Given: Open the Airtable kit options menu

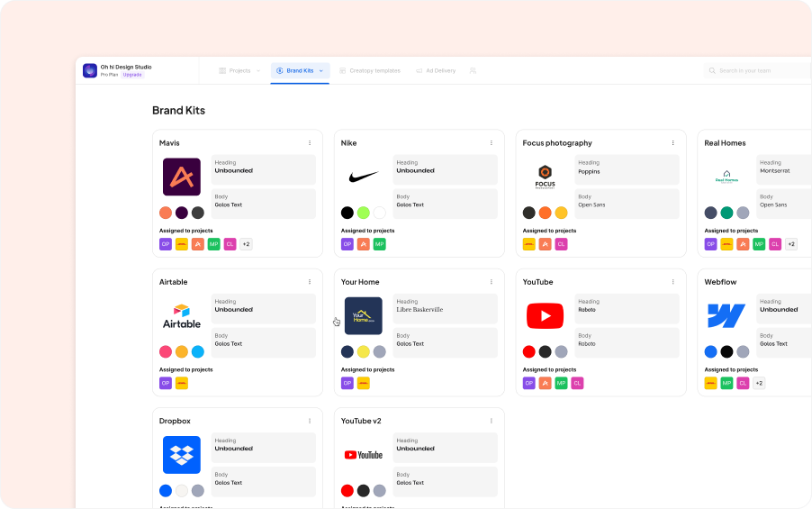Looking at the screenshot, I should (x=310, y=282).
